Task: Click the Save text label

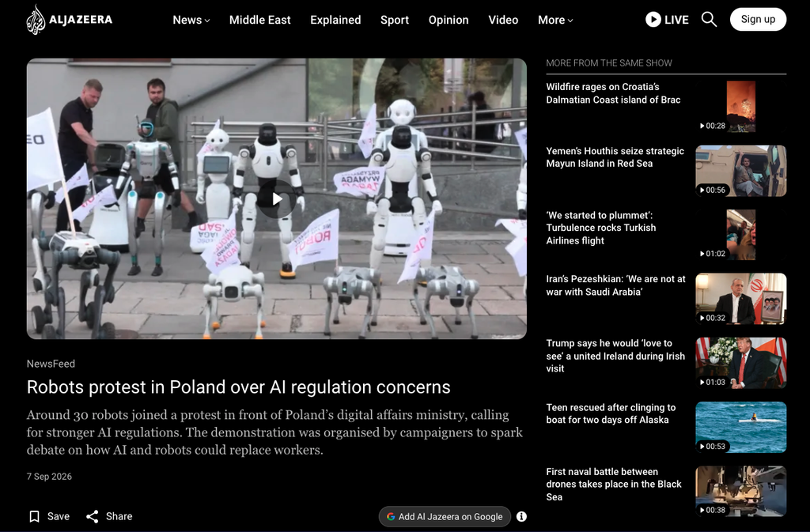Action: coord(59,516)
